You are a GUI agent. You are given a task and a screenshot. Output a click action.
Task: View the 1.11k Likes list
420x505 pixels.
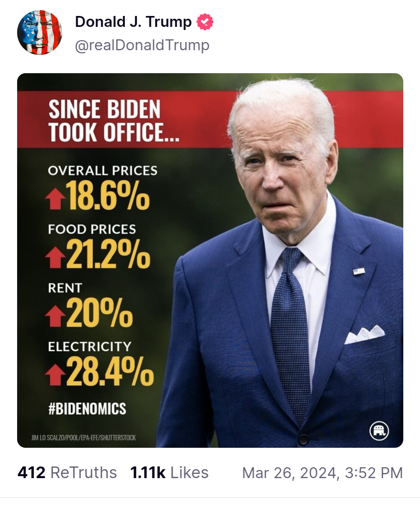click(x=169, y=473)
